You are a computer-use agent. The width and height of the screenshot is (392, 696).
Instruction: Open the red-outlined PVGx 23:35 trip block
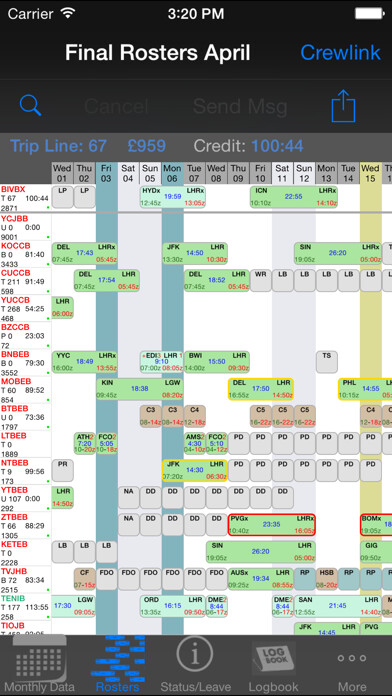coord(272,525)
